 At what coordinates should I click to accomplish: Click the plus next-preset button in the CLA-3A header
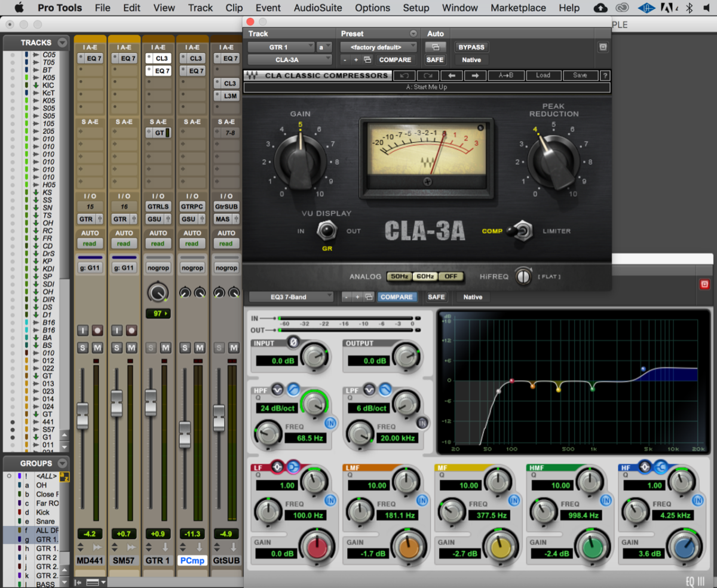tap(356, 60)
